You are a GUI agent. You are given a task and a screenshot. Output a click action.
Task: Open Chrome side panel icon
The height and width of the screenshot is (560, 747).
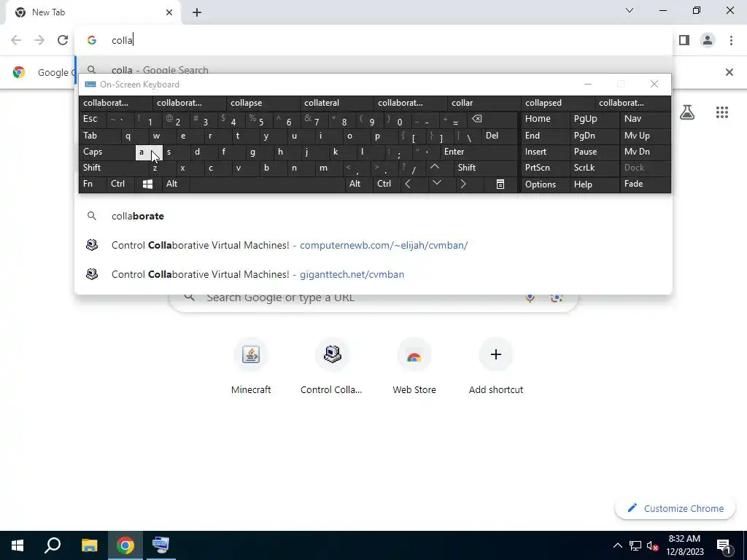click(x=684, y=40)
